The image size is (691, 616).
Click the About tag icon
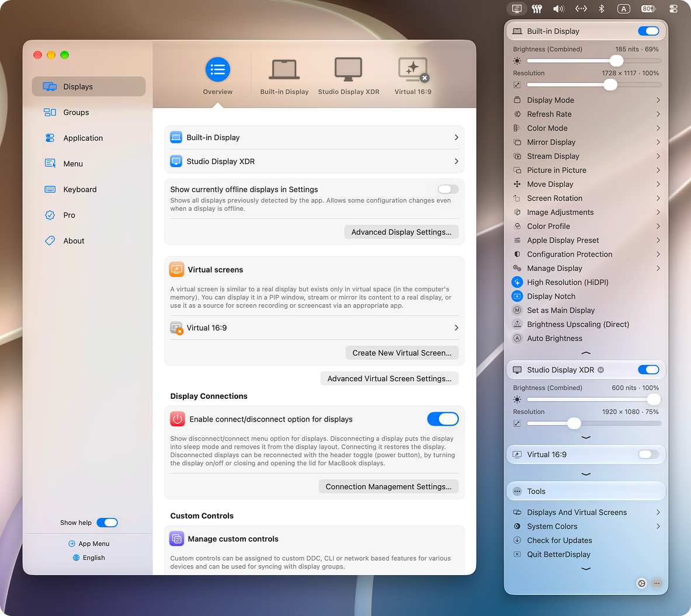[50, 241]
